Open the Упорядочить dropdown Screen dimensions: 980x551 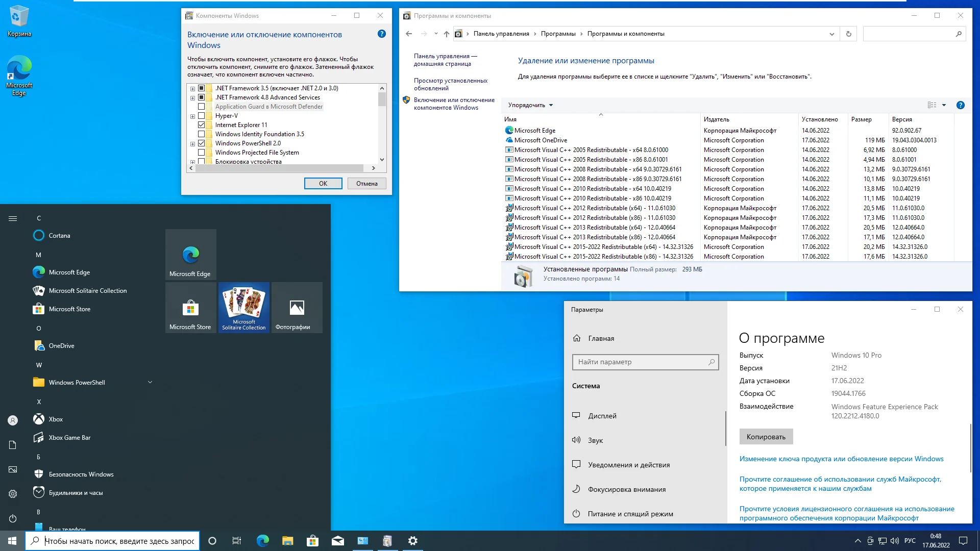tap(530, 105)
